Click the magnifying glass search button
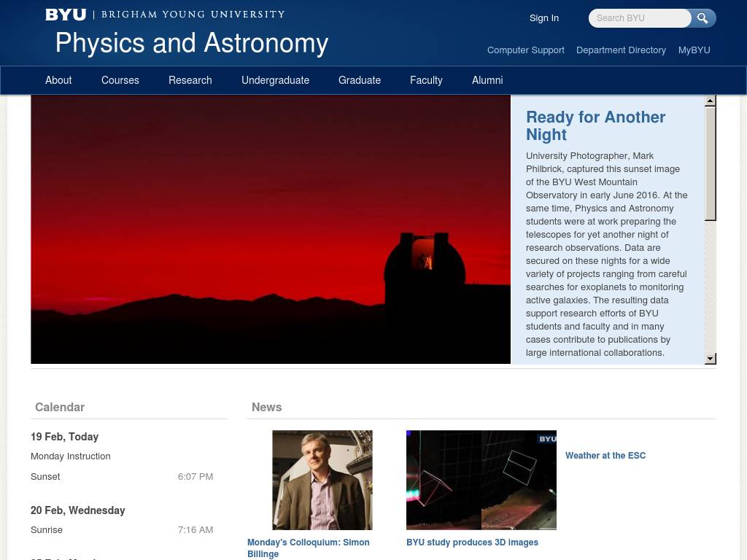 (703, 18)
